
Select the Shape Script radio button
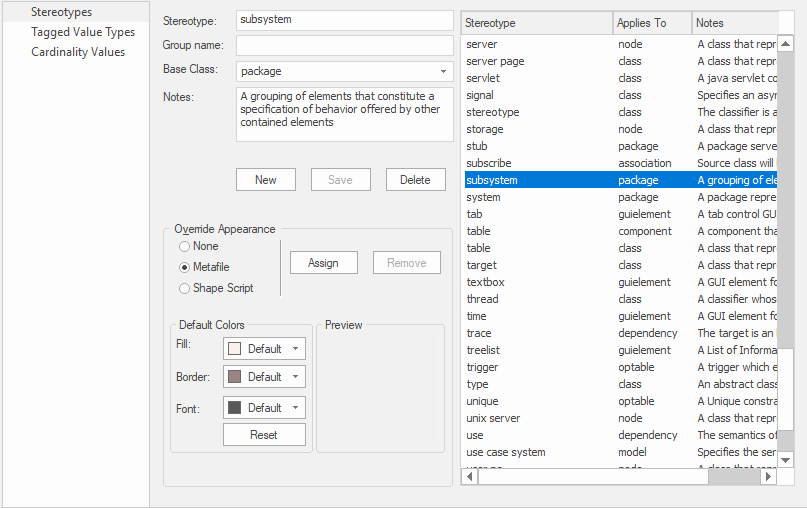pyautogui.click(x=184, y=288)
